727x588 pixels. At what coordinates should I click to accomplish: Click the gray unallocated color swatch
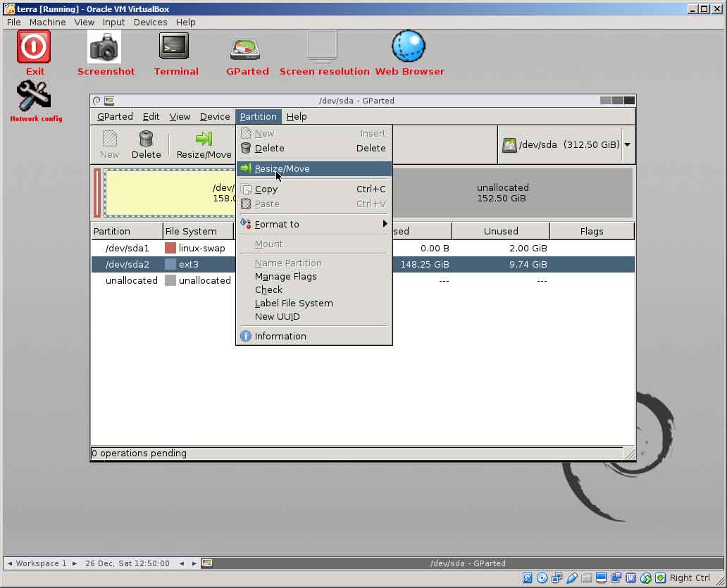pyautogui.click(x=170, y=280)
